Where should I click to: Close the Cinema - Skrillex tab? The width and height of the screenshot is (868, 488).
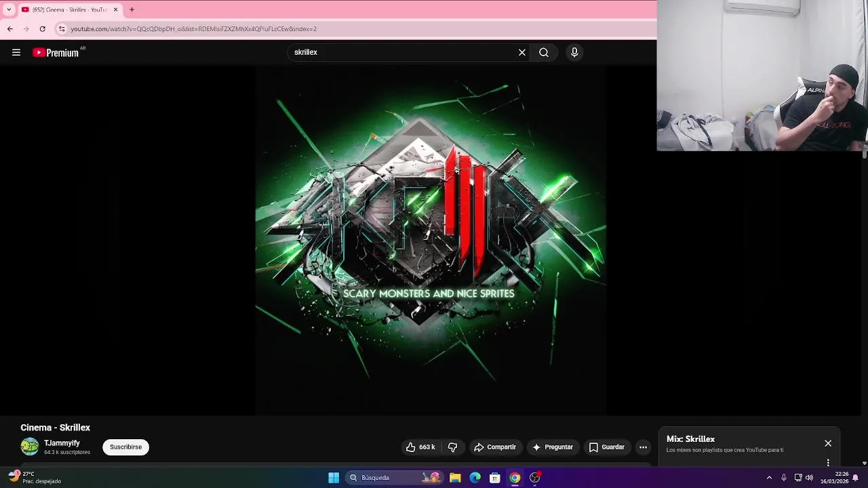pyautogui.click(x=115, y=9)
